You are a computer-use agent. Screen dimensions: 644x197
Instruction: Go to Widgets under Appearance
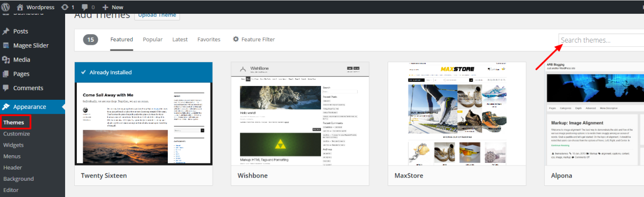click(x=13, y=145)
